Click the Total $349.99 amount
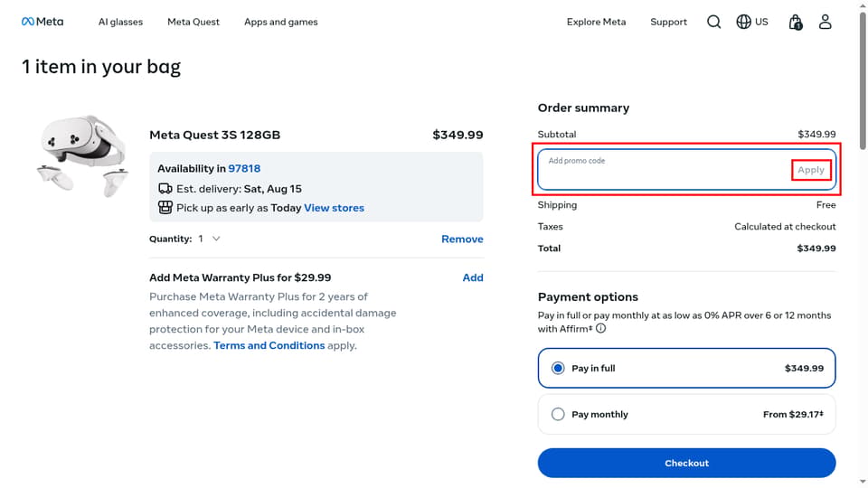The width and height of the screenshot is (868, 488). click(x=816, y=249)
